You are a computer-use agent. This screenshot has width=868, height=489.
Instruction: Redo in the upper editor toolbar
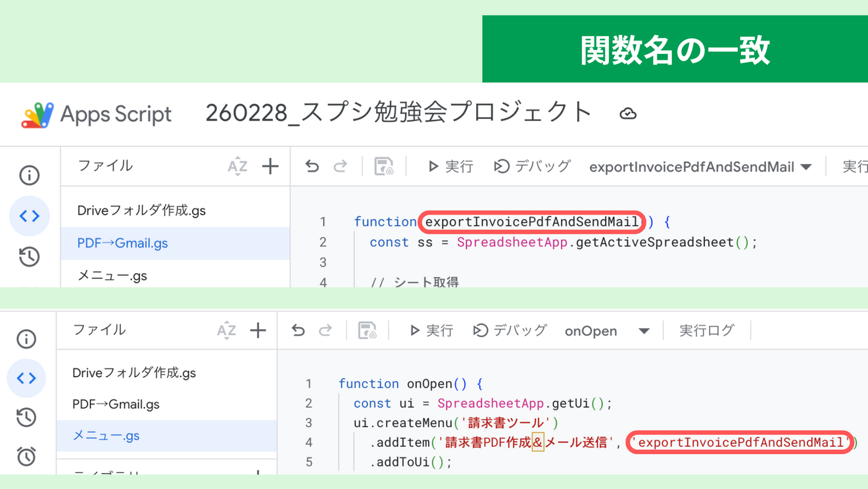coord(340,167)
